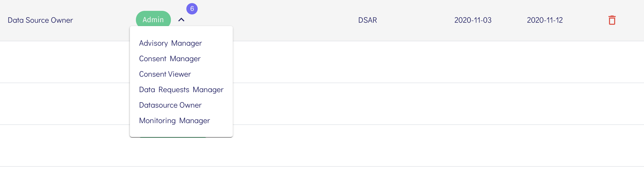The height and width of the screenshot is (176, 644).
Task: Click the blank row holding the green bar
Action: point(360,146)
